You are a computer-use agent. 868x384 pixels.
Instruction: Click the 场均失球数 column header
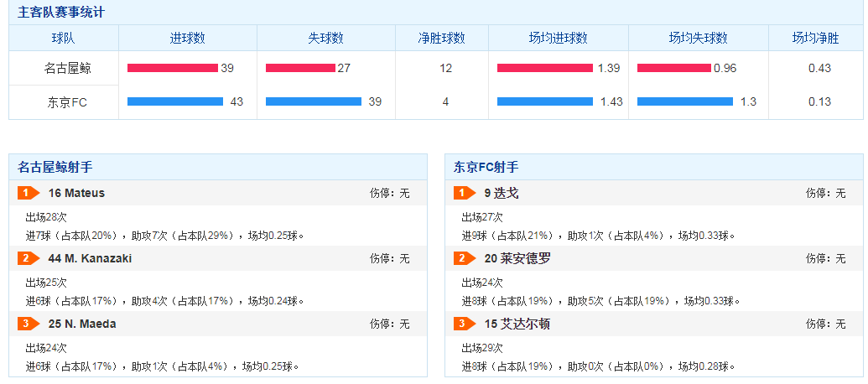[x=698, y=39]
